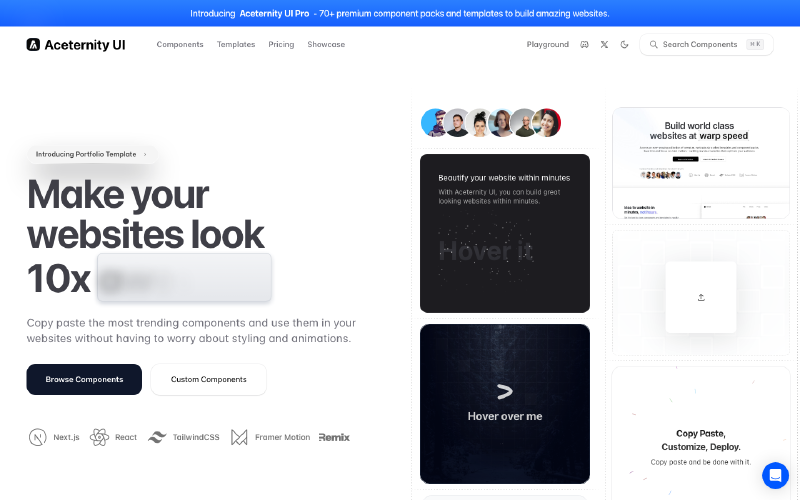Toggle dark mode with the moon icon
Viewport: 800px width, 500px height.
[x=625, y=45]
